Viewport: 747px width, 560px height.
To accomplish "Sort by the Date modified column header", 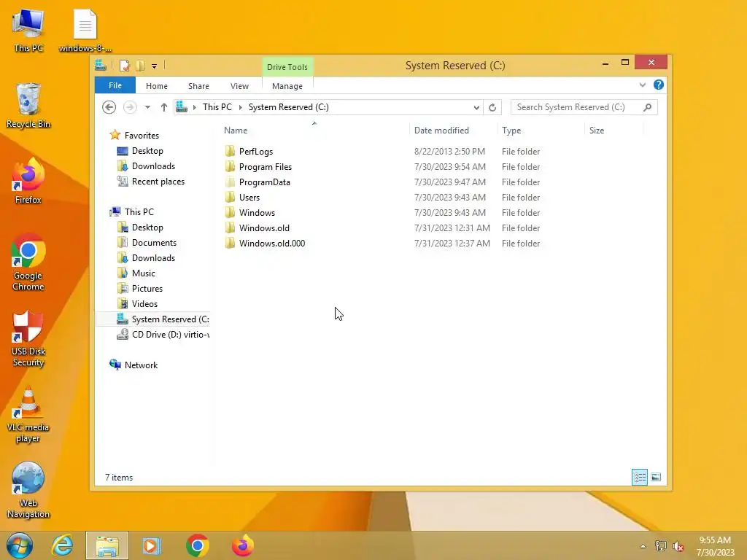I will [x=452, y=130].
